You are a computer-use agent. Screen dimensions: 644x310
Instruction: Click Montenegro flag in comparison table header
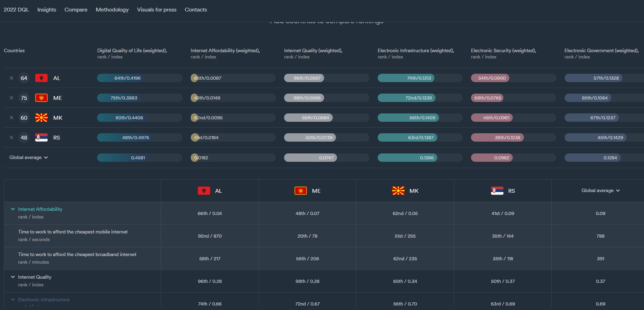(300, 191)
